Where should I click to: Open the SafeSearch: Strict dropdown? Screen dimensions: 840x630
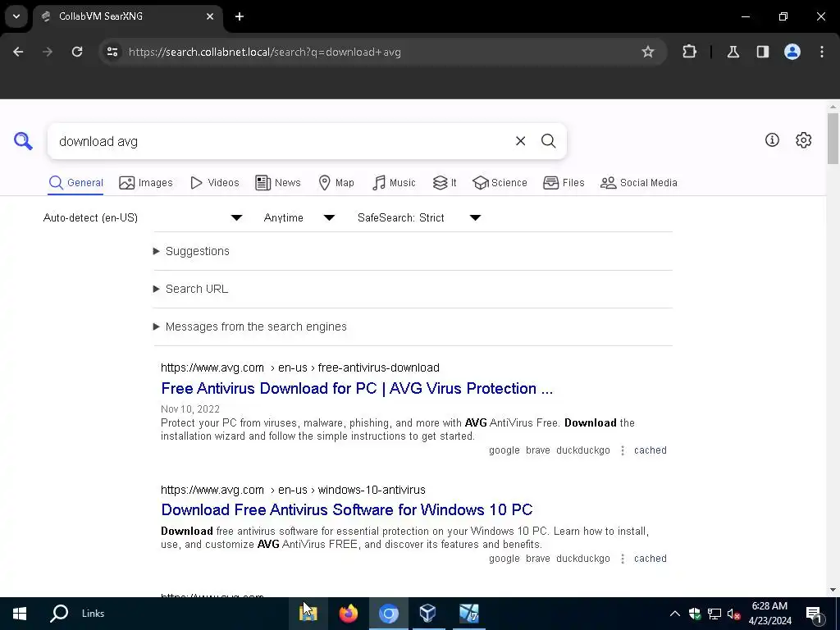(419, 217)
